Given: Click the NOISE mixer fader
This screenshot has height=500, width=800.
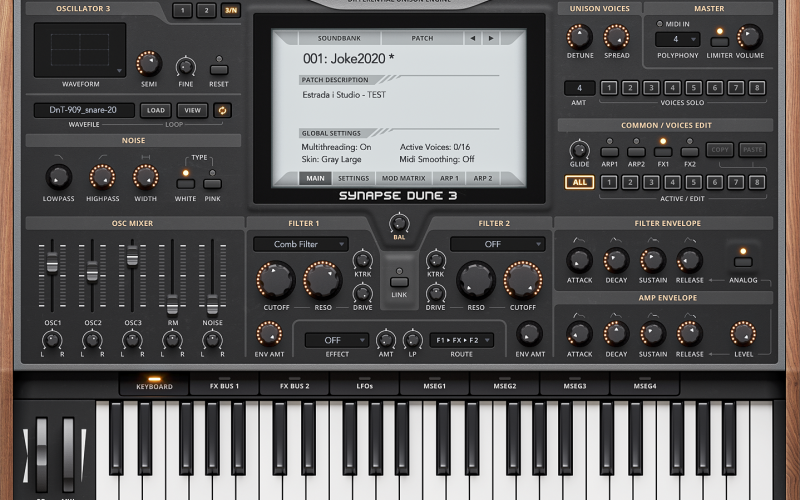Looking at the screenshot, I should pyautogui.click(x=212, y=305).
